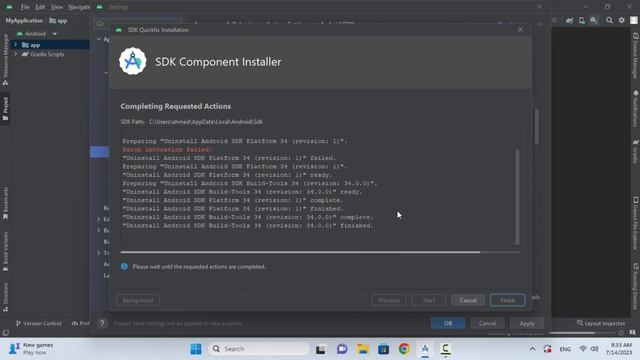Image resolution: width=640 pixels, height=360 pixels.
Task: Open Microsoft Store from taskbar
Action: [383, 349]
